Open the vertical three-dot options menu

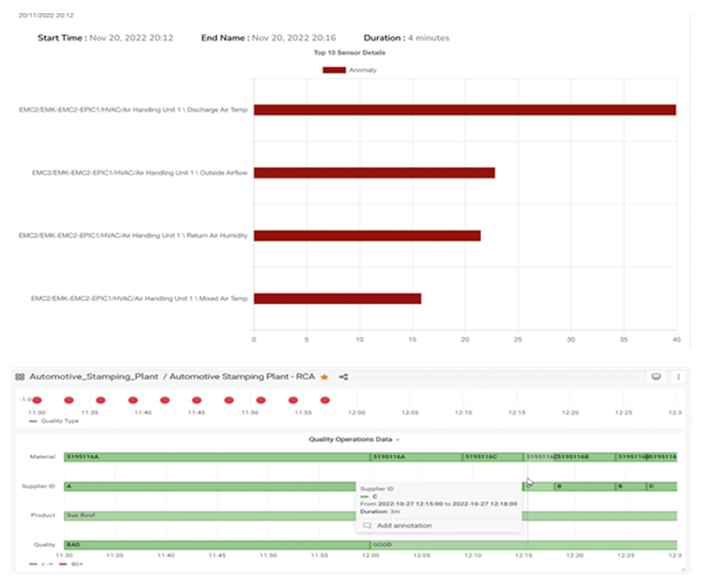click(676, 376)
